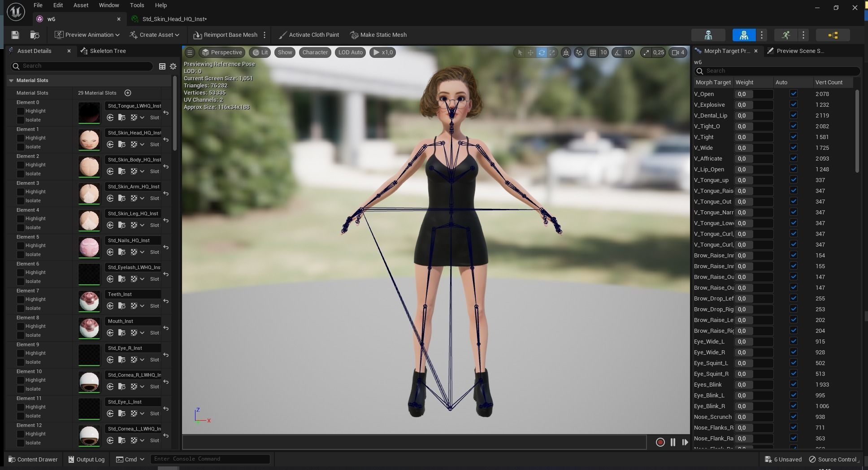
Task: Open Skeleton editor mode (skeleton icon)
Action: click(708, 35)
